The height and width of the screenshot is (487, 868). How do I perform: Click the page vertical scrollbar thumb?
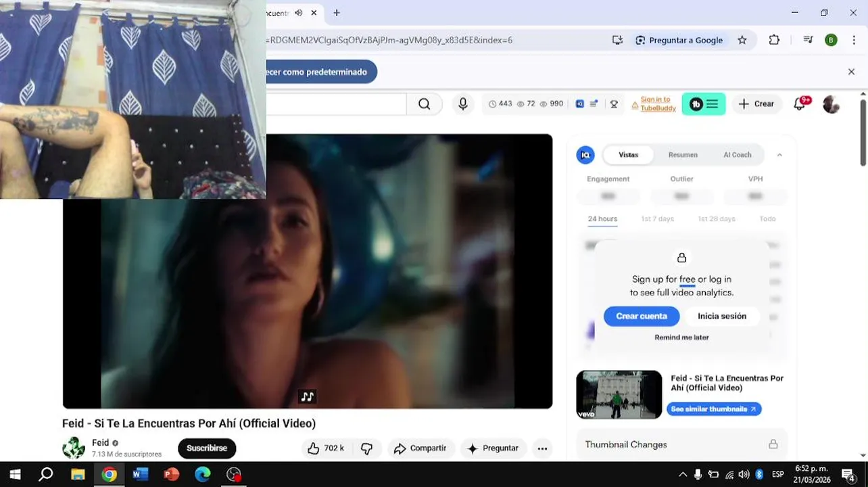tap(863, 132)
